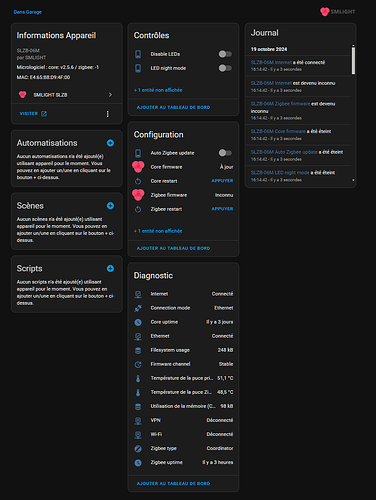Add a new scene with plus icon
Viewport: 376px width, 500px height.
coord(110,206)
